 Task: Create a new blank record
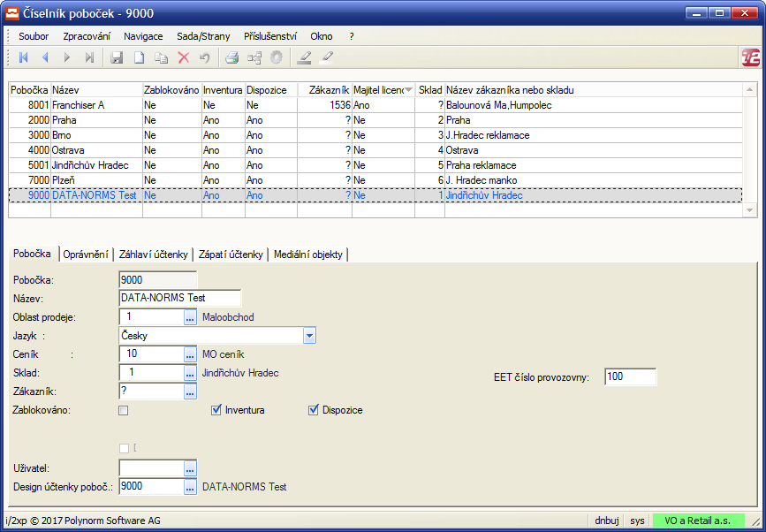(140, 57)
